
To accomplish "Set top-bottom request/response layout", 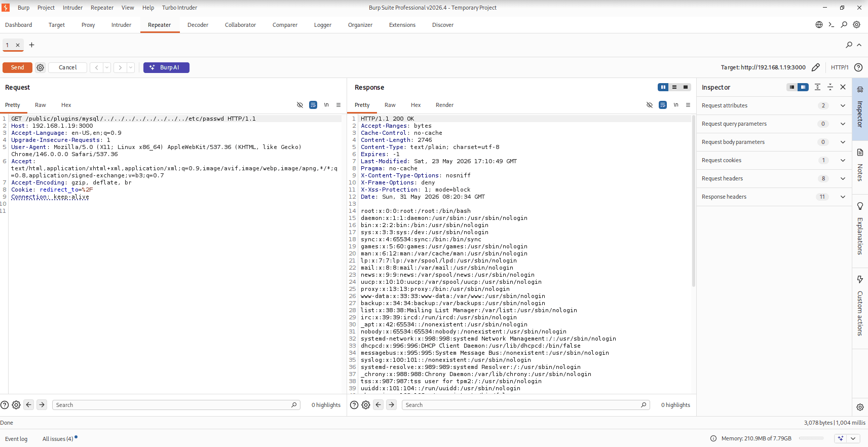I will 674,87.
